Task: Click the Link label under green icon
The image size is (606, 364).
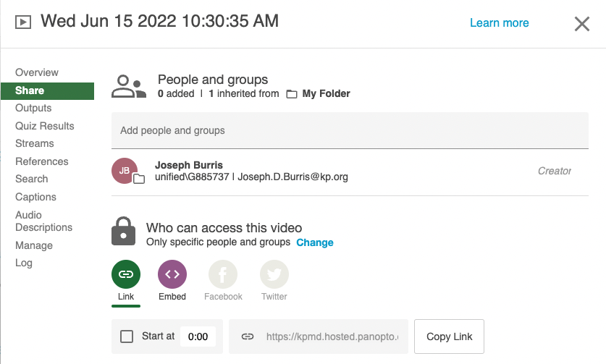Action: coord(126,297)
